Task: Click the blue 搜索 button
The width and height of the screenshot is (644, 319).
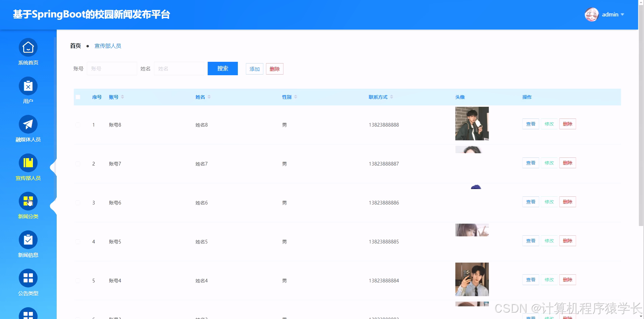Action: (223, 69)
